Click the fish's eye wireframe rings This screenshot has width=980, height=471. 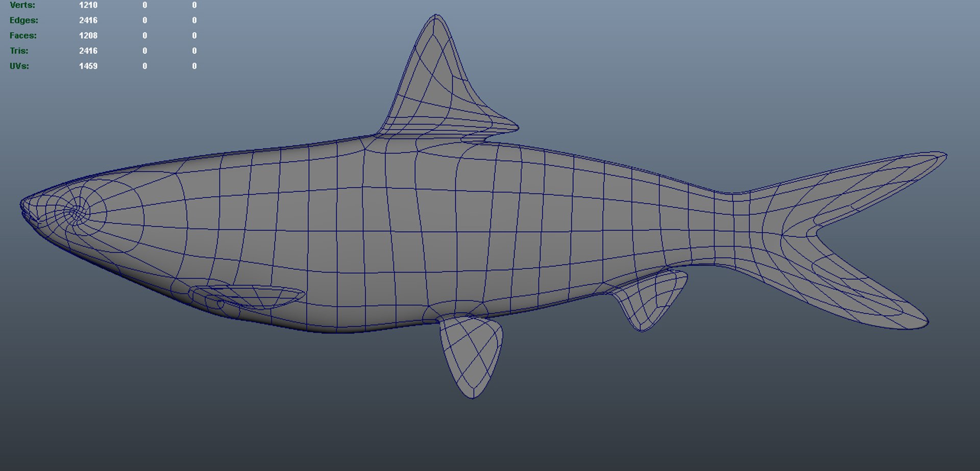point(77,213)
